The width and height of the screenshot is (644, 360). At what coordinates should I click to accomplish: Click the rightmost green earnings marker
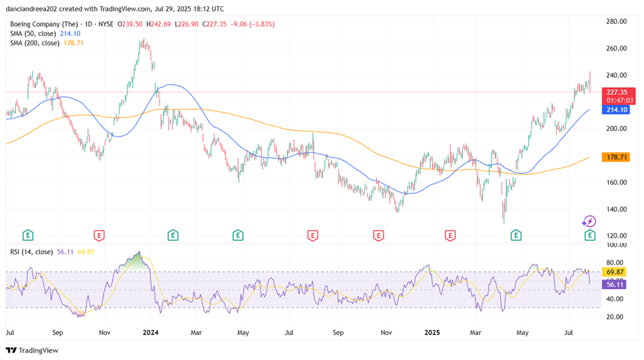(x=589, y=235)
